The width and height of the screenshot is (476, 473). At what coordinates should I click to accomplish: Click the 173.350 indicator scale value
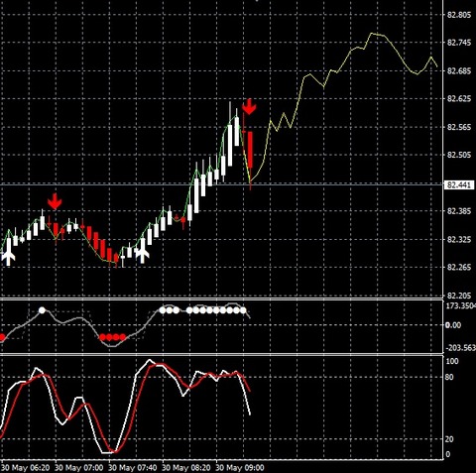click(461, 306)
